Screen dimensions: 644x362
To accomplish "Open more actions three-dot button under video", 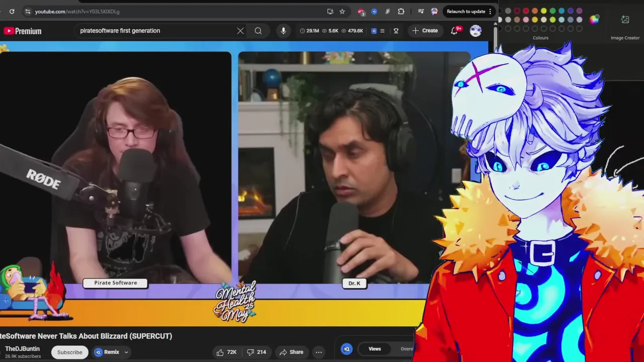I will 318,352.
